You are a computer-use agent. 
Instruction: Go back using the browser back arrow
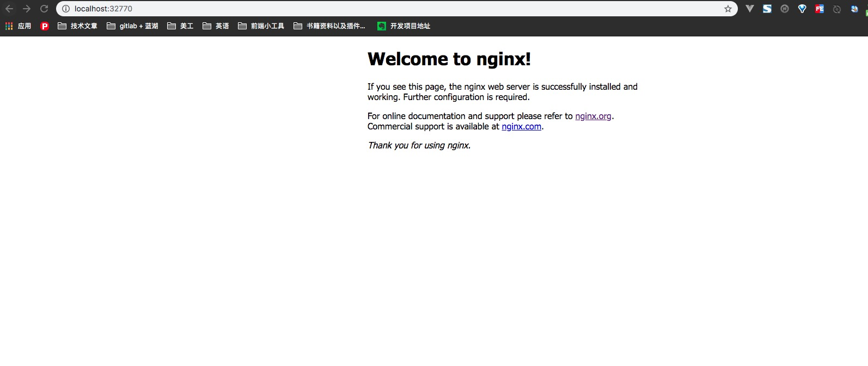click(9, 9)
